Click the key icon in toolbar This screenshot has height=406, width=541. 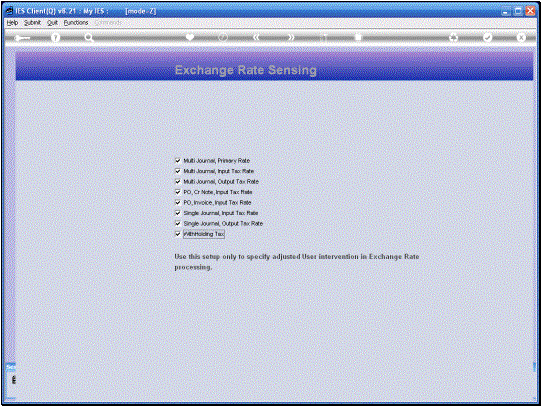click(22, 38)
